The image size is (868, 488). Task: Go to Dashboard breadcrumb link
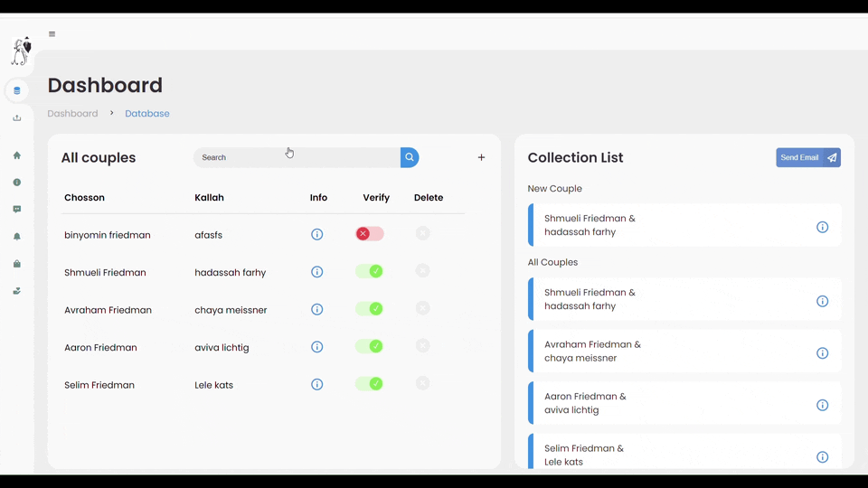click(x=72, y=114)
